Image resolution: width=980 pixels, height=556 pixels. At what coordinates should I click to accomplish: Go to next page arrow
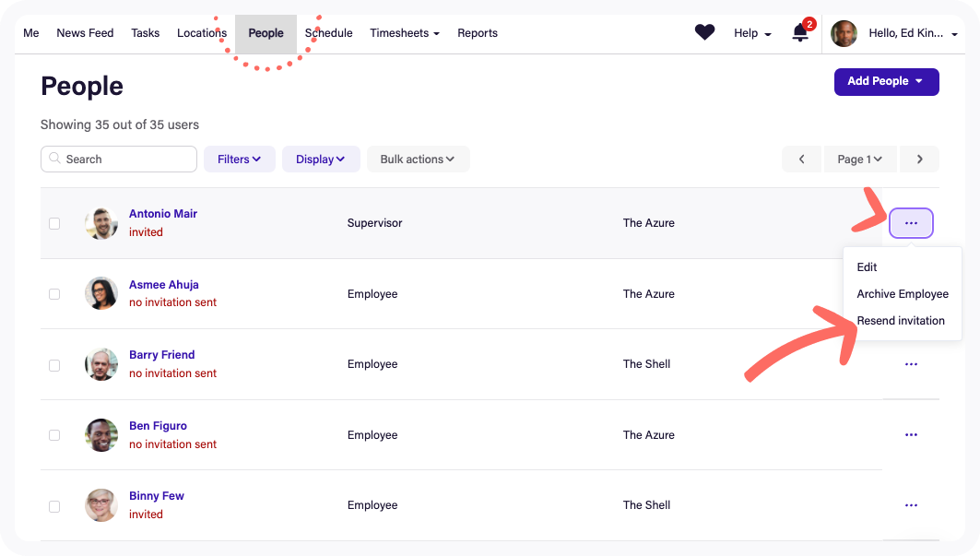tap(919, 160)
